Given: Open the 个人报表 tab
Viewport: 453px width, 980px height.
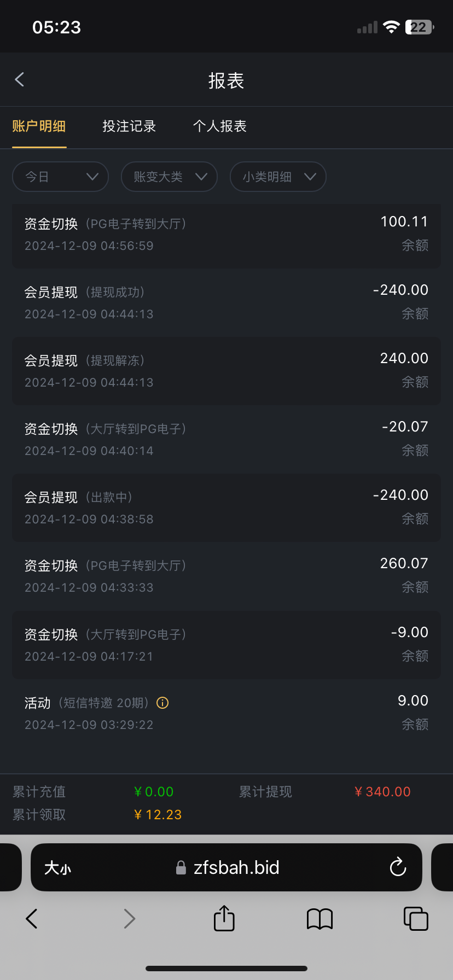Looking at the screenshot, I should coord(219,126).
